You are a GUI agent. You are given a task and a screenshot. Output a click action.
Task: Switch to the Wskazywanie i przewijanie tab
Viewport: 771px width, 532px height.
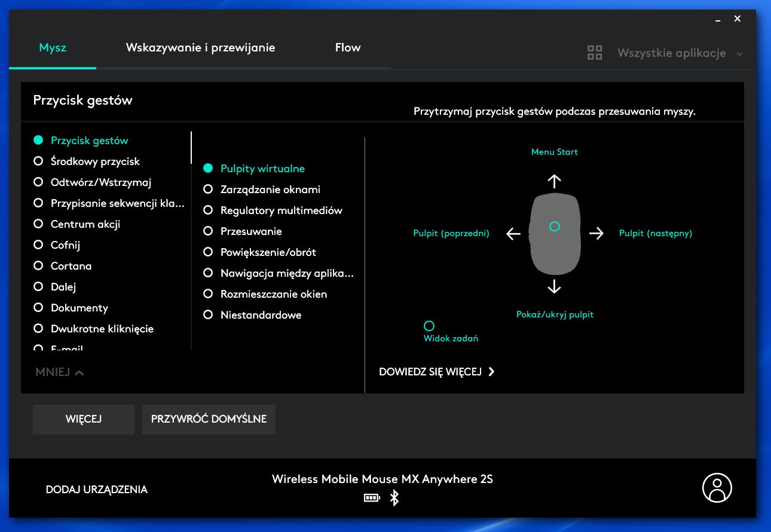coord(200,47)
